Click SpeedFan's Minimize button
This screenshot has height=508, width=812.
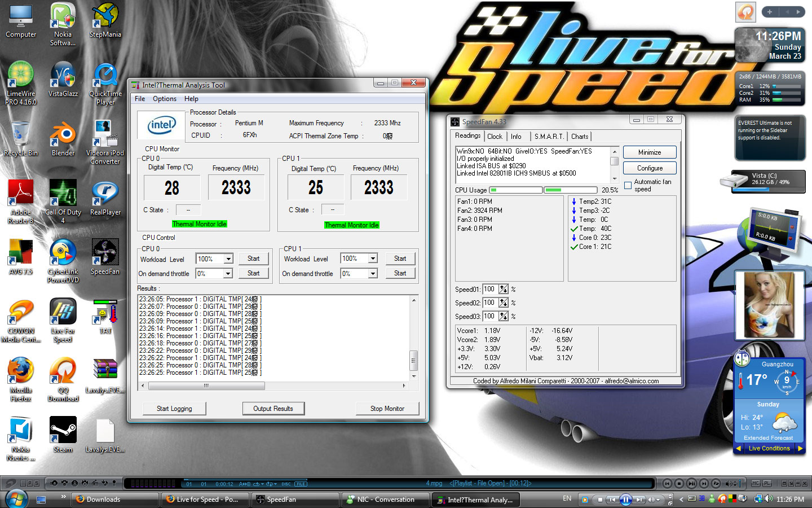point(650,152)
